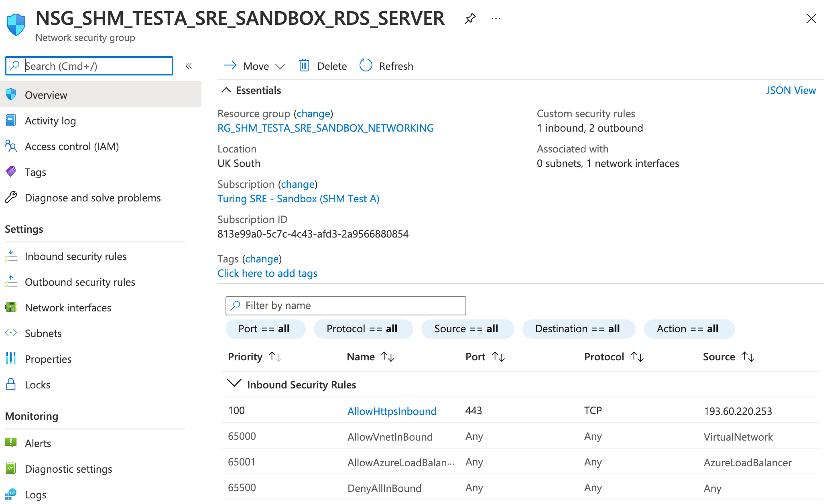
Task: Click the Diagnose and solve problems wrench icon
Action: pos(11,197)
